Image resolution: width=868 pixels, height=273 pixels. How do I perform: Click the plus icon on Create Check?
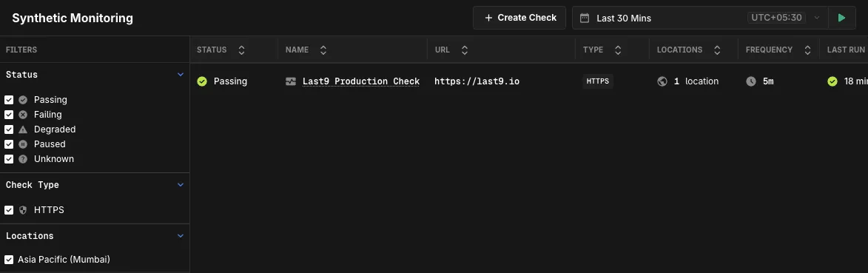488,18
